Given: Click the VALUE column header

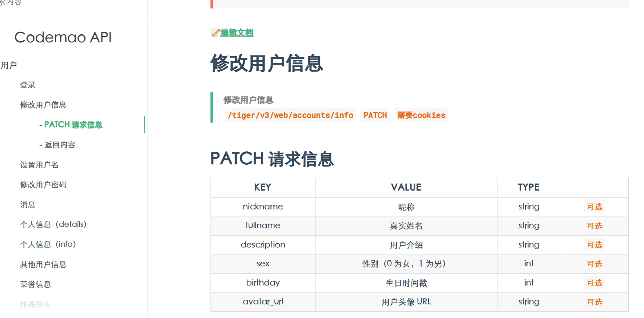Looking at the screenshot, I should point(406,188).
